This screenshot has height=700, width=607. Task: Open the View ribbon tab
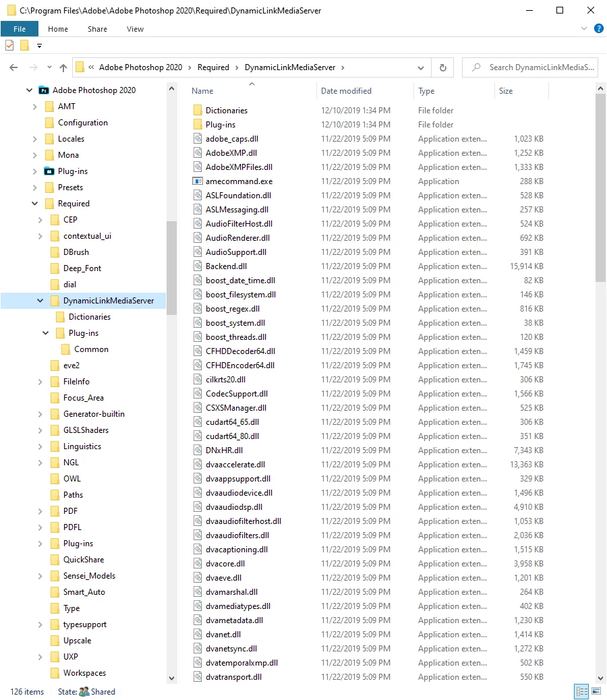point(135,29)
